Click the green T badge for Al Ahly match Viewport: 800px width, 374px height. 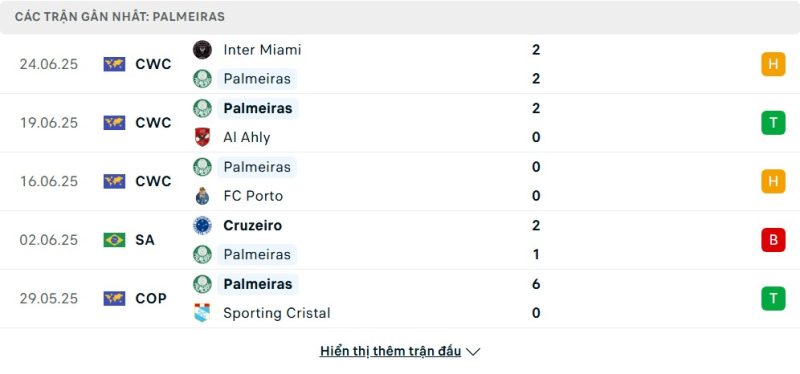coord(773,123)
